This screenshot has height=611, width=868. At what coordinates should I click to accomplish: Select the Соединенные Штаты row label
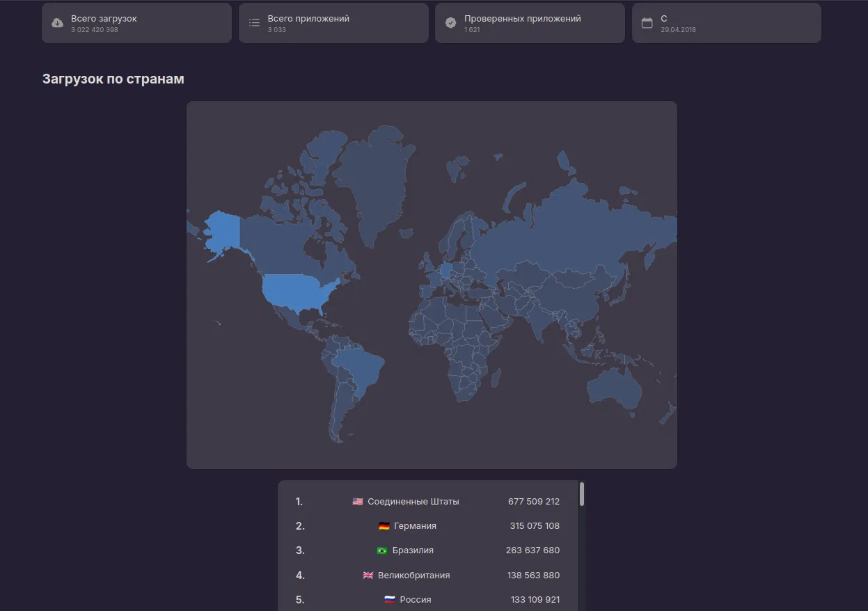click(413, 501)
